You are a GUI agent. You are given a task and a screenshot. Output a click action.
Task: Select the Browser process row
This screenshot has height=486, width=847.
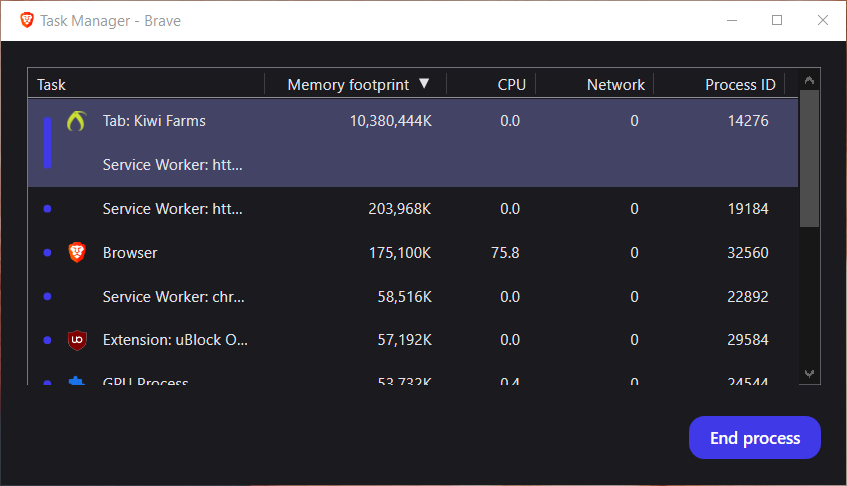pyautogui.click(x=413, y=252)
